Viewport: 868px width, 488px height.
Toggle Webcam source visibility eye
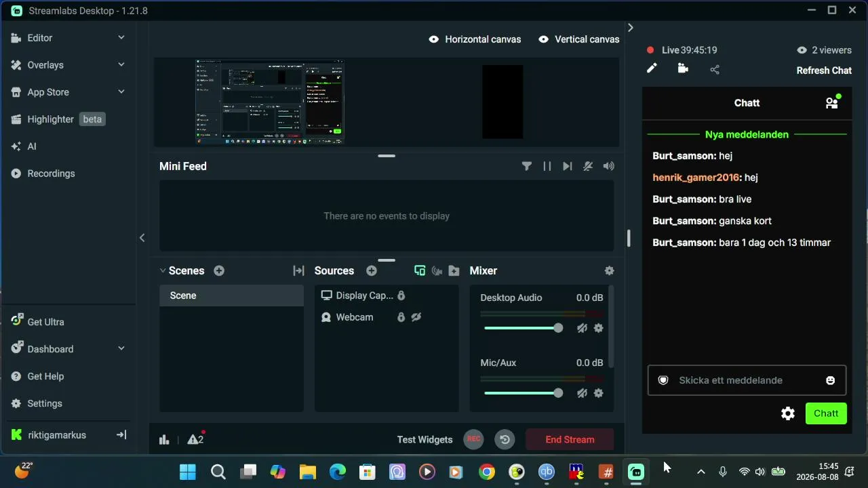[416, 317]
